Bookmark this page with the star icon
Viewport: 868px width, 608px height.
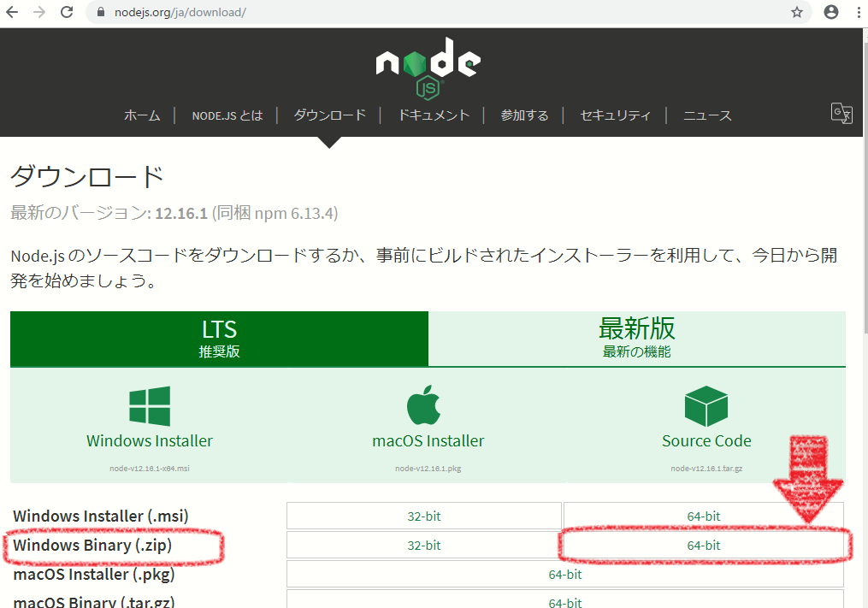pyautogui.click(x=796, y=12)
